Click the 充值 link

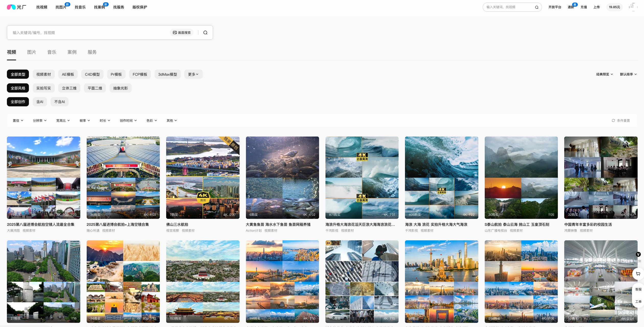point(584,7)
